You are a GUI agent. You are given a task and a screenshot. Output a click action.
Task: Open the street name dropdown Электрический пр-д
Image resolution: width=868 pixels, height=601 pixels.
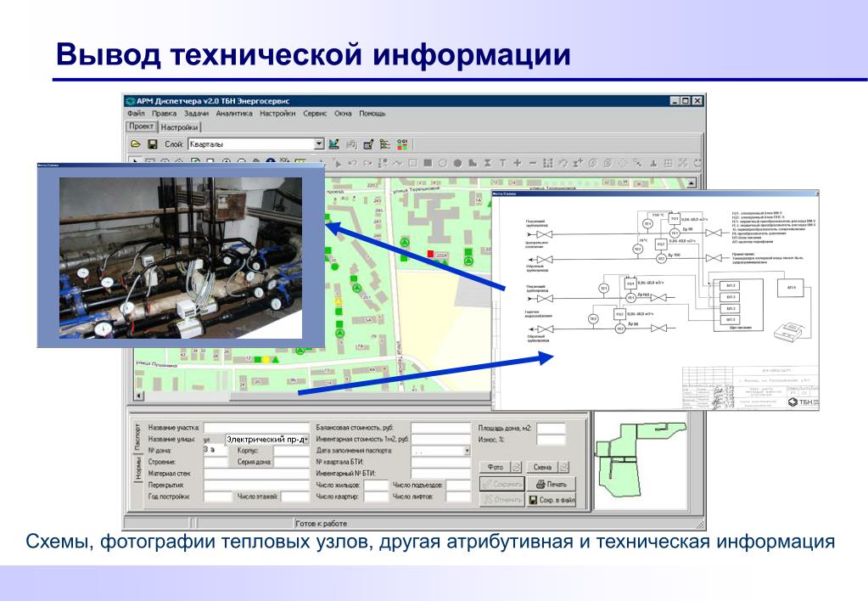point(305,439)
